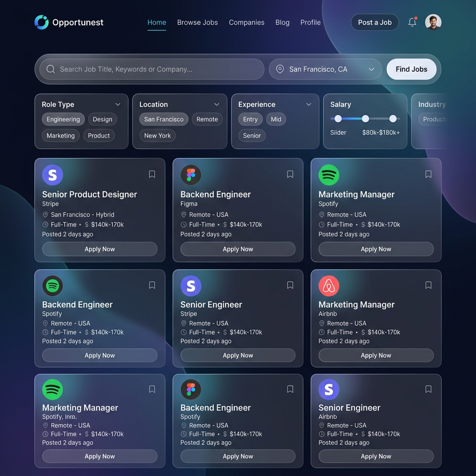Select the Engineering role type chip
Screen dimensions: 476x476
[x=63, y=119]
